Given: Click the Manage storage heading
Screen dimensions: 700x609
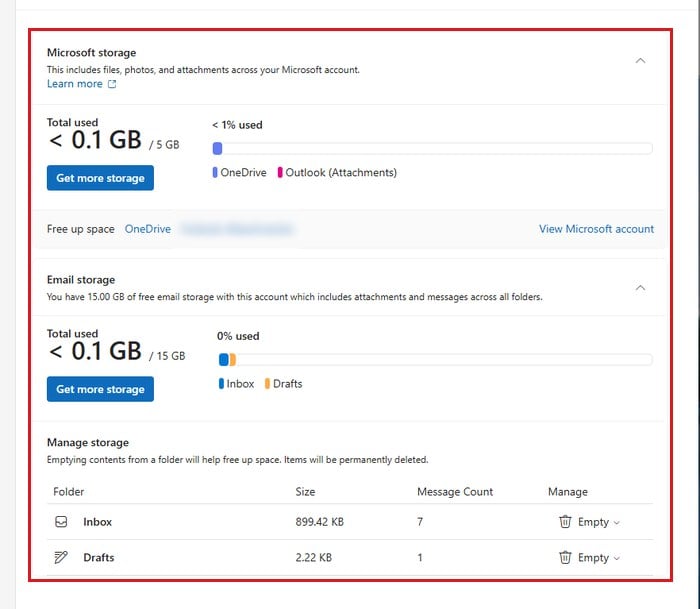Looking at the screenshot, I should pyautogui.click(x=88, y=442).
